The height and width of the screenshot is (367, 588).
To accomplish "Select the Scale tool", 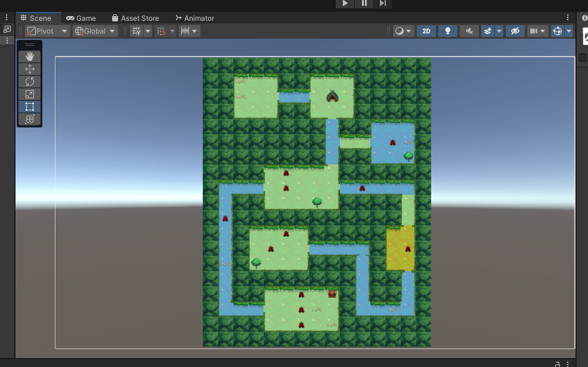I will click(29, 94).
